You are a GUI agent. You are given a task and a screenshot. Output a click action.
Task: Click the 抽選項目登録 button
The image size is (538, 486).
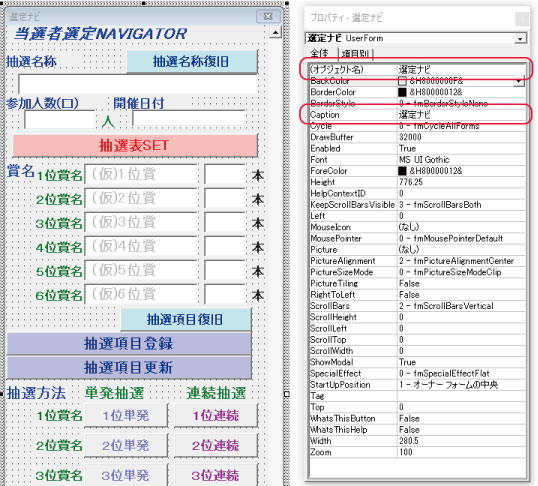click(x=129, y=344)
